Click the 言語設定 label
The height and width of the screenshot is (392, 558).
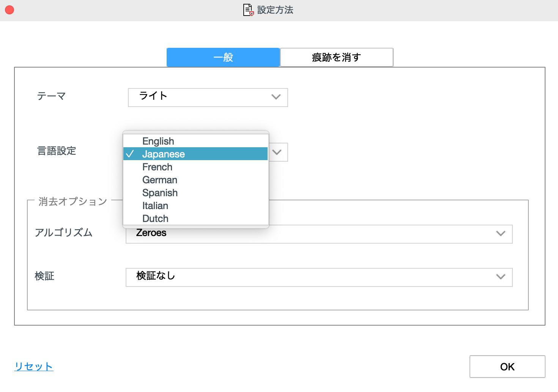(57, 151)
